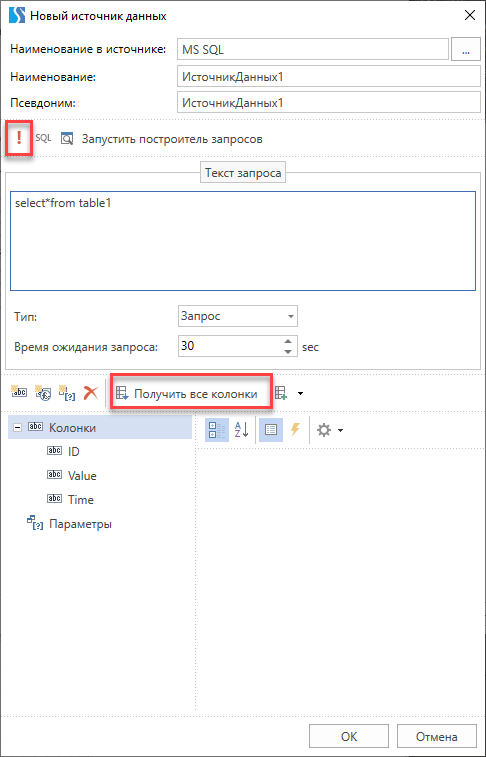Add a new column with the abc star icon
Image resolution: width=486 pixels, height=757 pixels.
[19, 393]
